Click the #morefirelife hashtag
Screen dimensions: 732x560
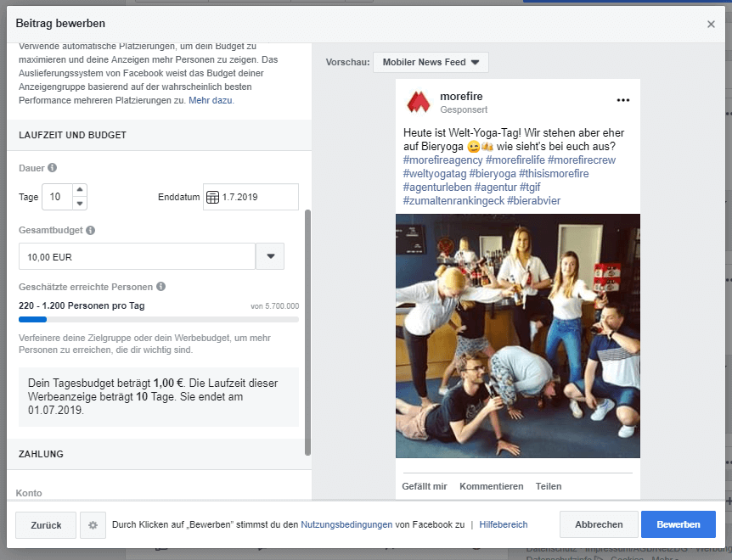515,160
